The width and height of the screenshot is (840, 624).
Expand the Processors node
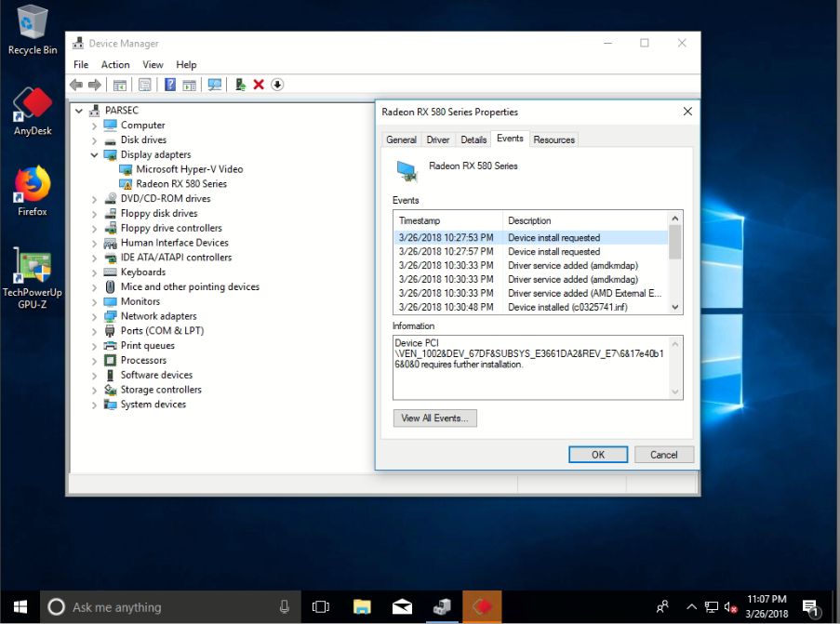pos(94,361)
